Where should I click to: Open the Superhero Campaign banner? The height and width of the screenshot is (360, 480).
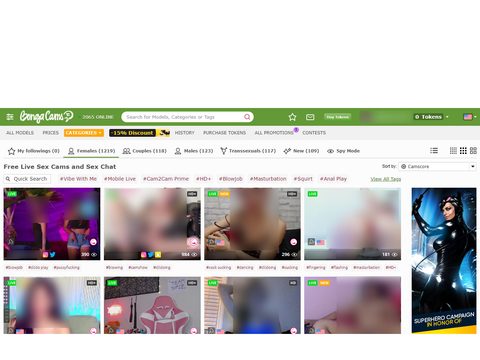tap(444, 261)
